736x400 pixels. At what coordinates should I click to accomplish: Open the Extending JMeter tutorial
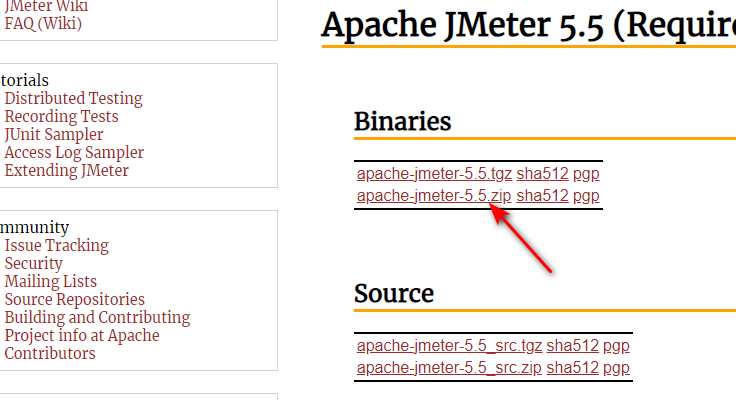click(67, 170)
